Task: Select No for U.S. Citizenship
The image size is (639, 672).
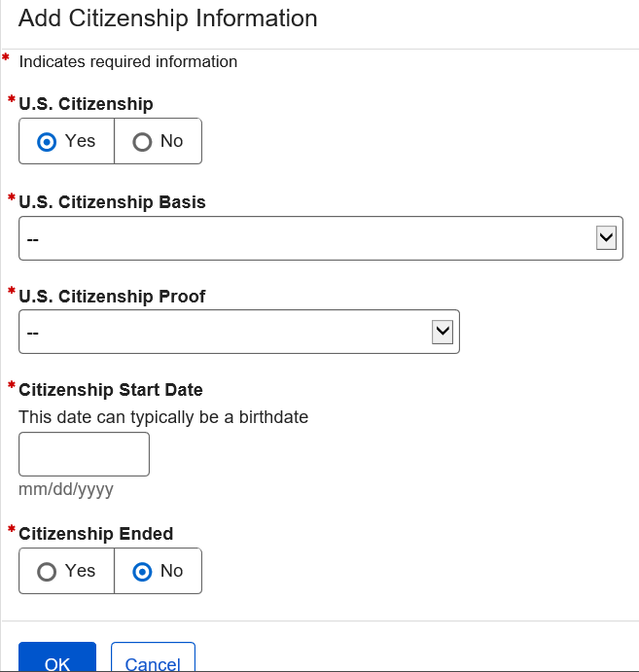Action: pos(159,142)
